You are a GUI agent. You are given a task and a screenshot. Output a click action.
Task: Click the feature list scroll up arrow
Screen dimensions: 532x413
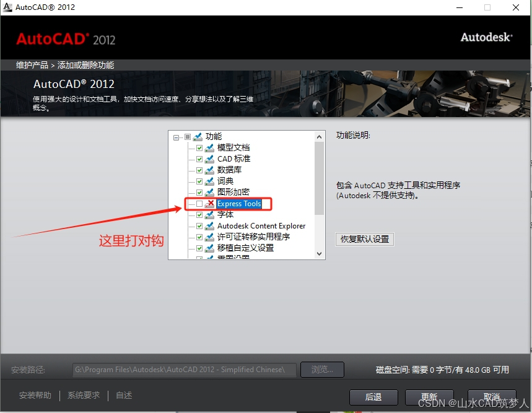[x=319, y=137]
